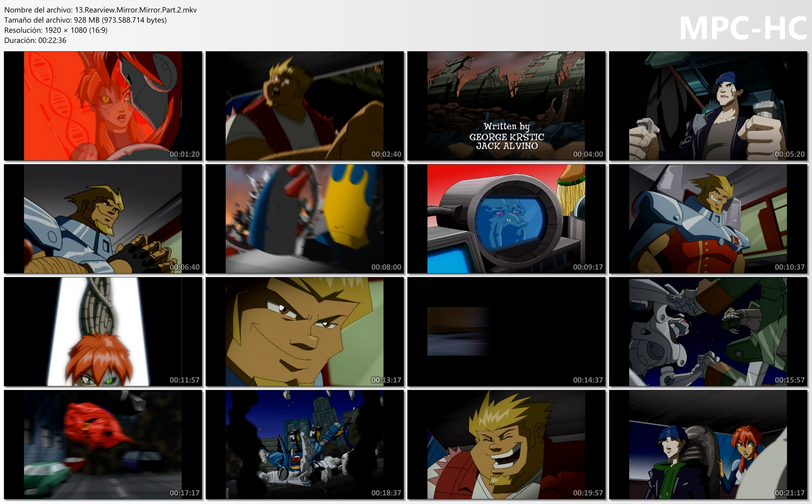This screenshot has width=812, height=504.
Task: Select the thumbnail at 00:11:57
Action: [x=103, y=331]
